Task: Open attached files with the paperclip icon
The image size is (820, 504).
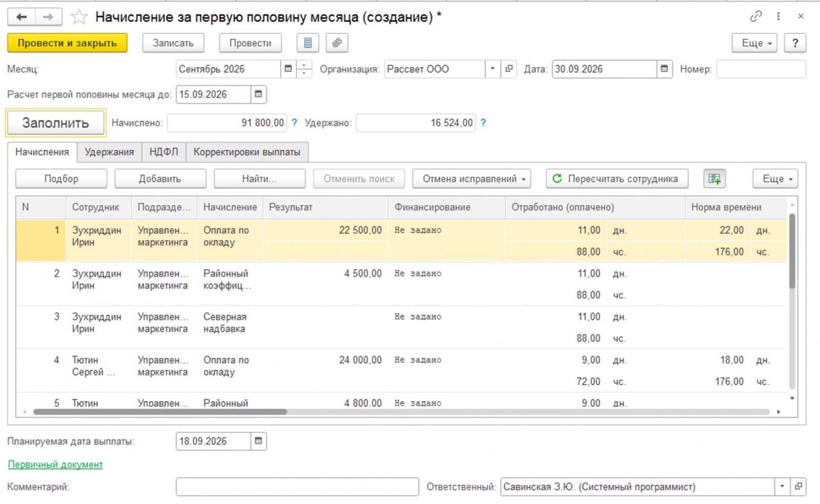Action: (x=337, y=43)
